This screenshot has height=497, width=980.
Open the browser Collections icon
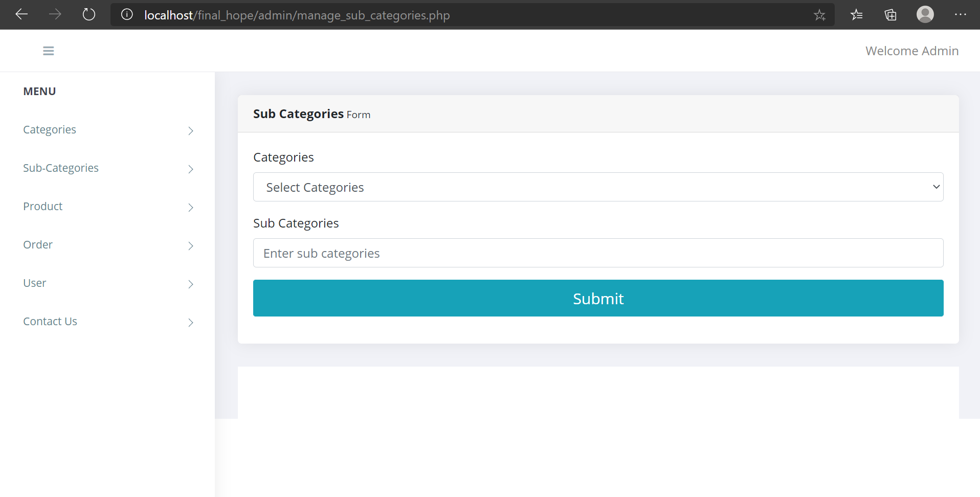[x=890, y=15]
